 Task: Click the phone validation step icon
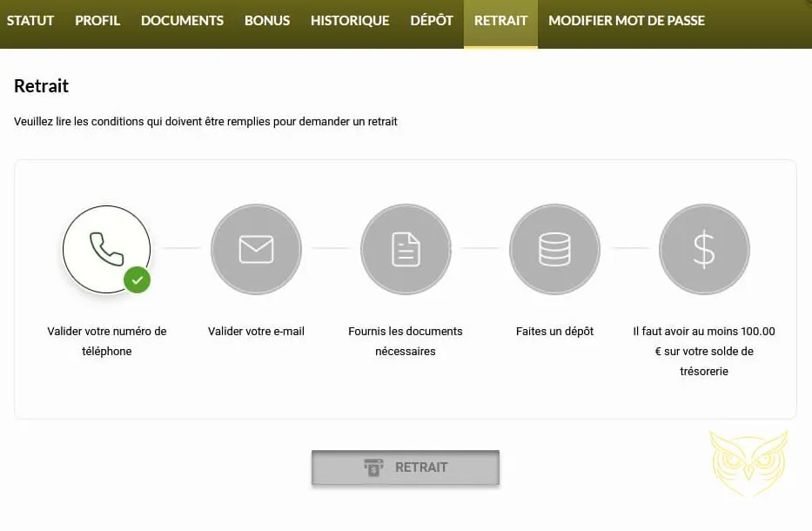click(x=106, y=249)
